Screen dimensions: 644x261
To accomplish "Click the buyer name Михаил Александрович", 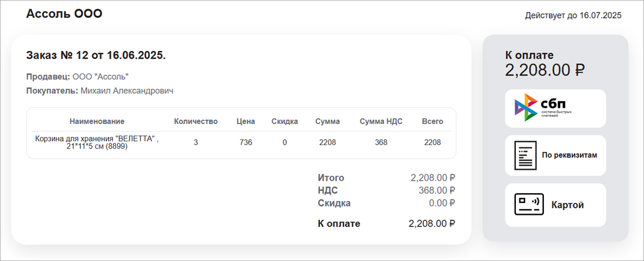I will click(x=127, y=91).
